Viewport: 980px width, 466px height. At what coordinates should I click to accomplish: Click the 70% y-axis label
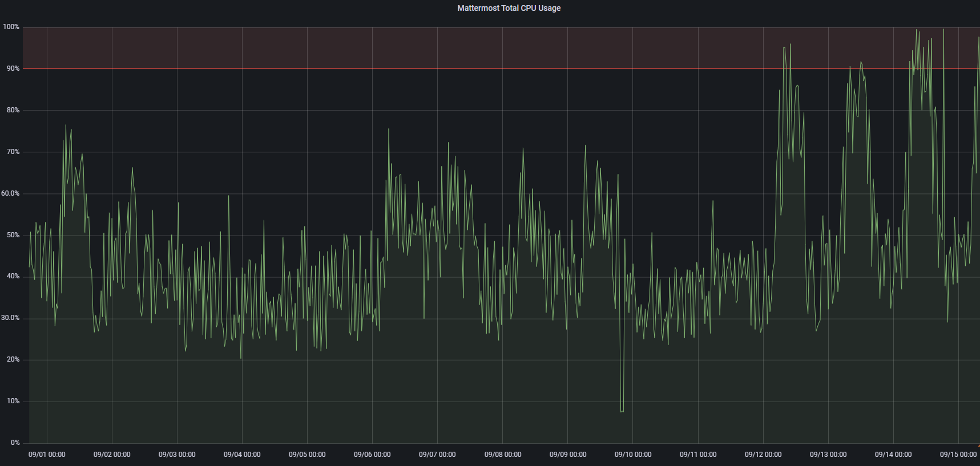tap(13, 152)
